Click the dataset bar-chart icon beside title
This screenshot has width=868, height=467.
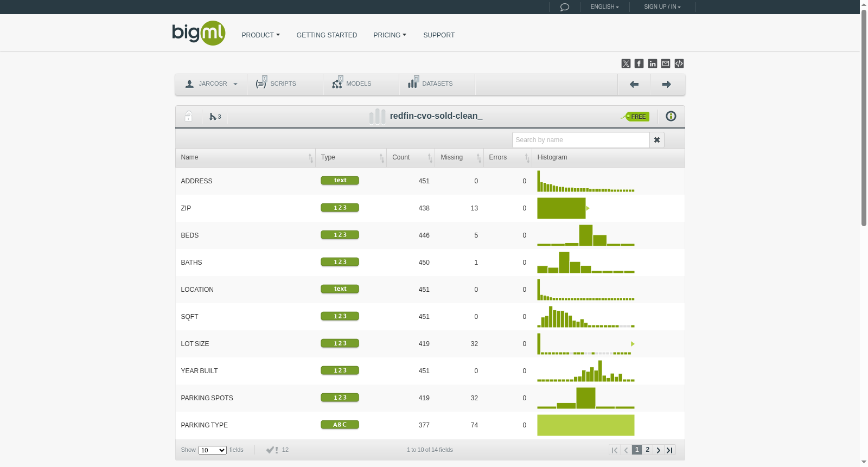point(377,116)
